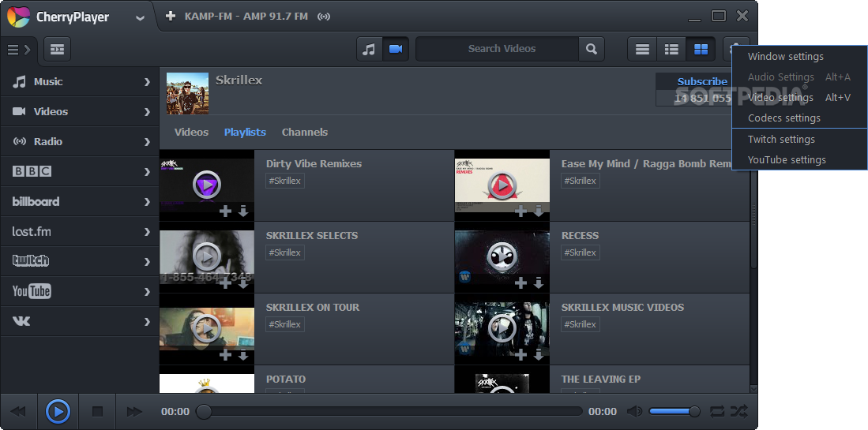Switch to compact list view

642,49
